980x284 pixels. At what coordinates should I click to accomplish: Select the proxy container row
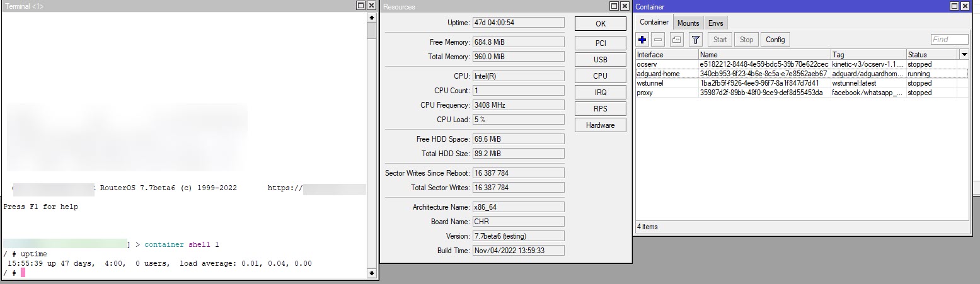pos(802,93)
